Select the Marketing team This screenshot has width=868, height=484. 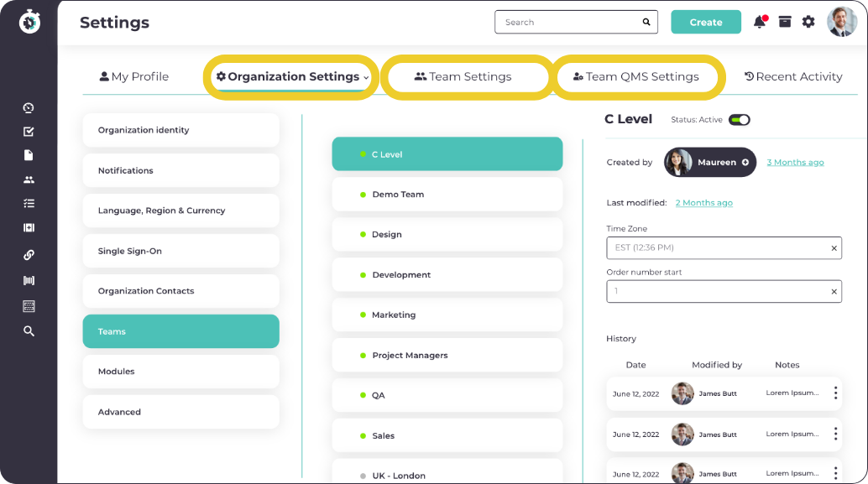click(447, 315)
